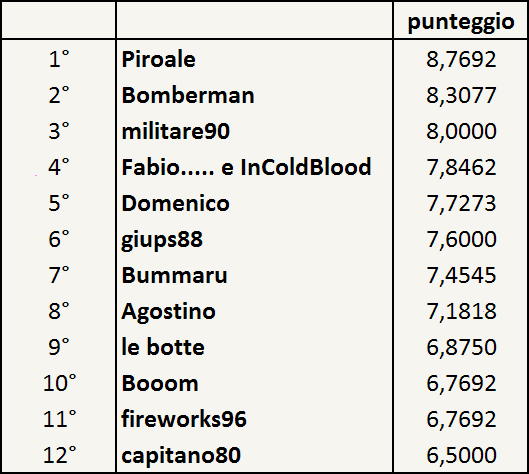Image resolution: width=529 pixels, height=474 pixels.
Task: Select the 7,8462 score cell
Action: point(461,167)
